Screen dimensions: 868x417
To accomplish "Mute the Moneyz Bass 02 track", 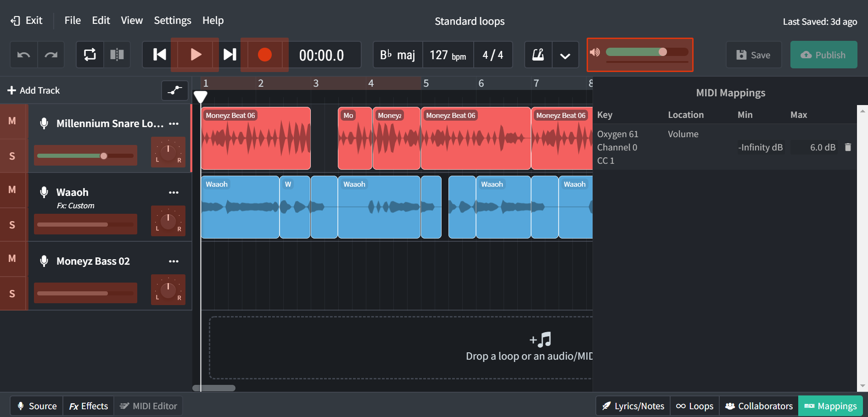I will tap(12, 259).
